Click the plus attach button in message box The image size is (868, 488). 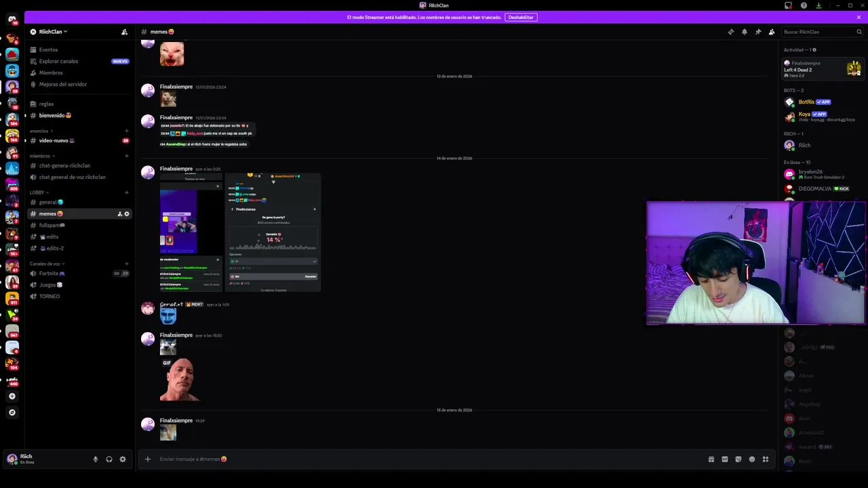(x=148, y=459)
